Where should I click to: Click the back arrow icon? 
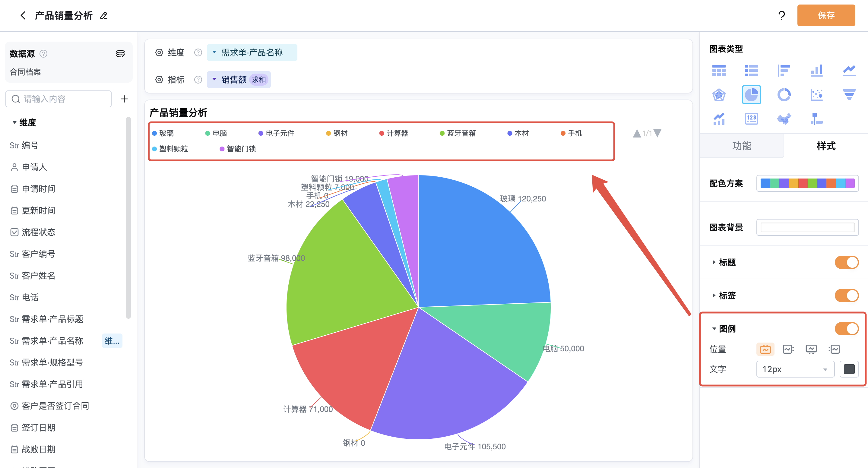click(x=23, y=15)
